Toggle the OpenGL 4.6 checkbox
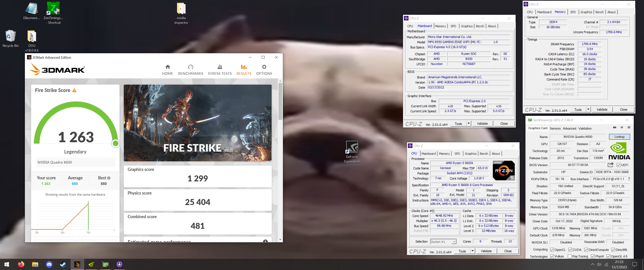 608,256
